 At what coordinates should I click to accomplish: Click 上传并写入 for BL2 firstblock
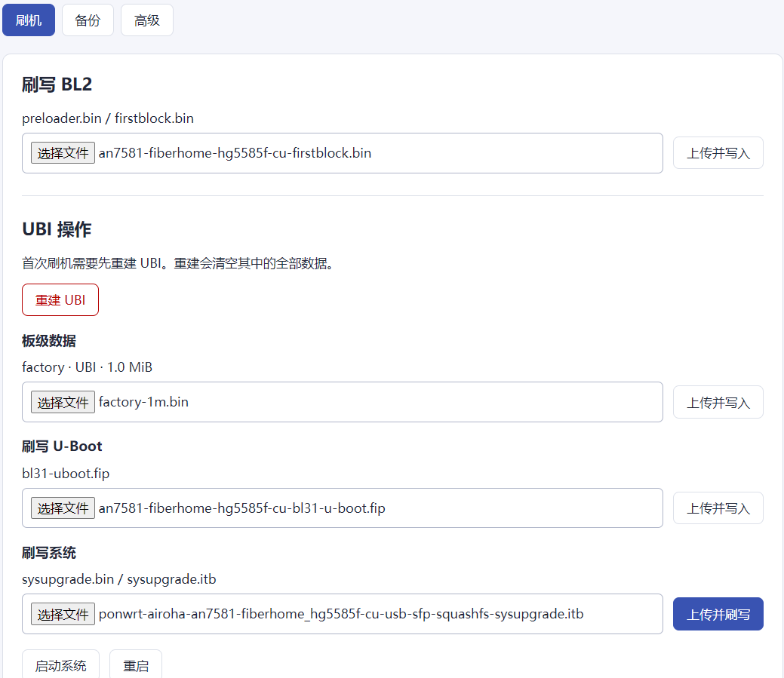point(718,153)
